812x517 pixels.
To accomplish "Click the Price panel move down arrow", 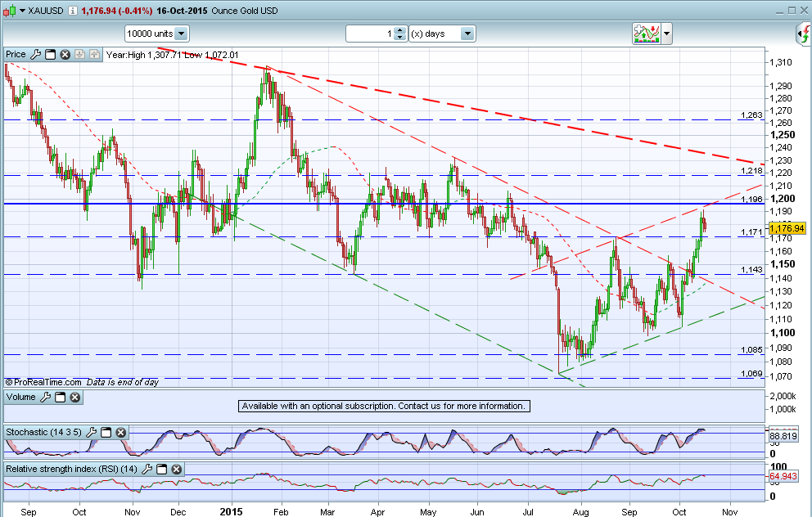I will pos(79,54).
